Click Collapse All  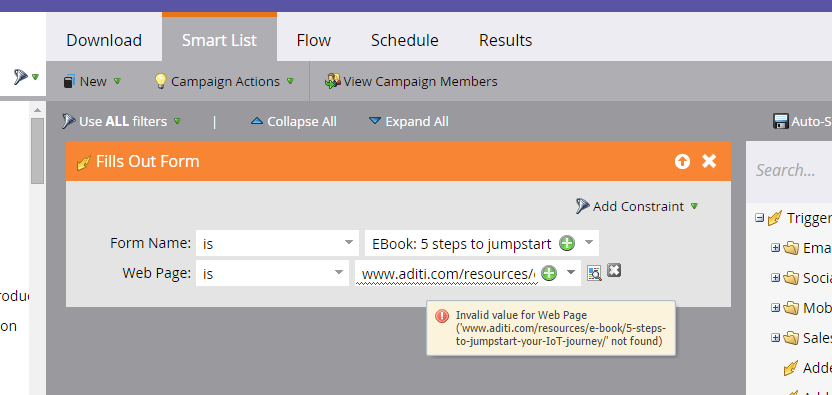[x=293, y=122]
